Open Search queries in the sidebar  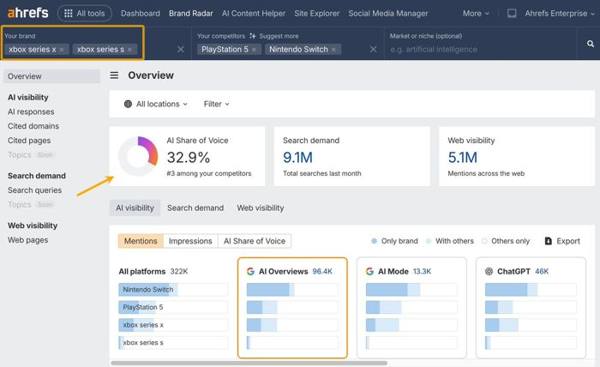pyautogui.click(x=34, y=190)
